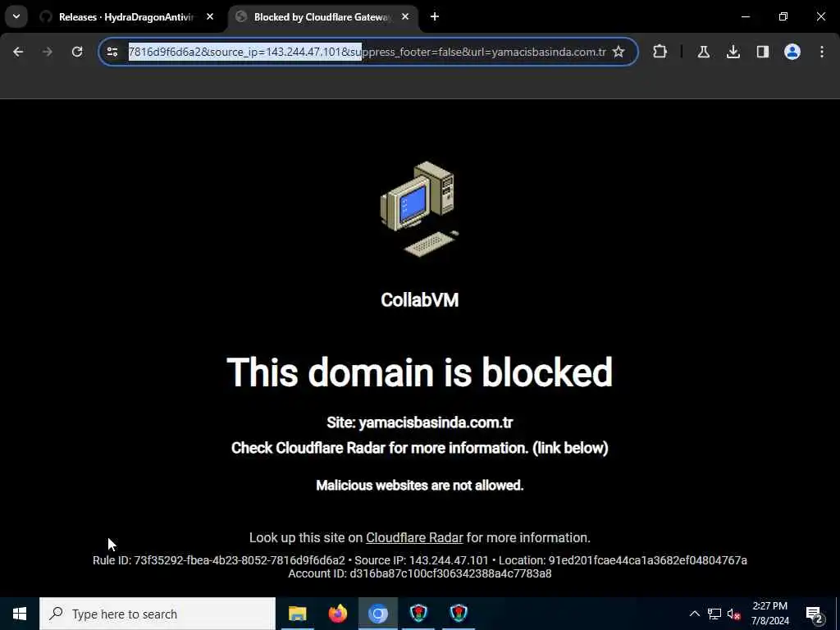Open Chrome's three-dot menu
The height and width of the screenshot is (630, 840).
821,52
